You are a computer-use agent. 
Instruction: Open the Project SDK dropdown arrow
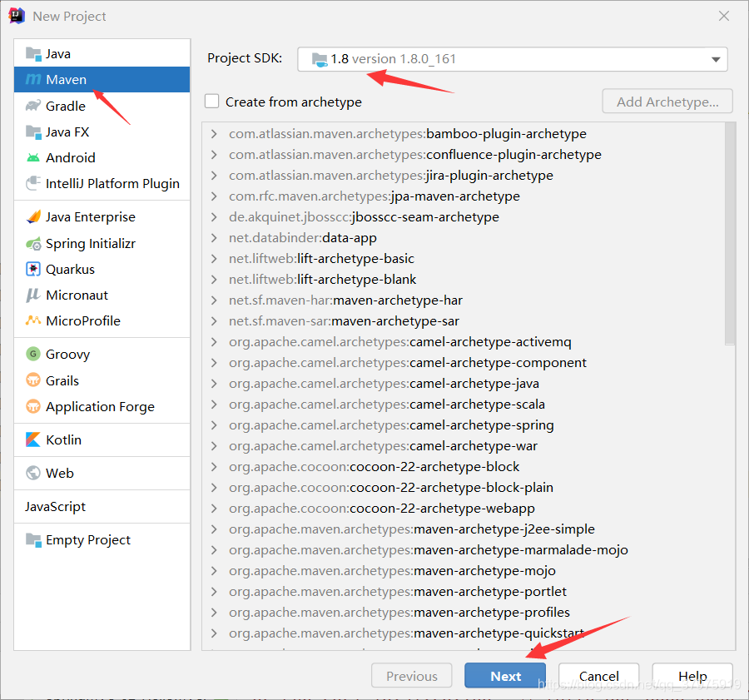click(x=715, y=59)
